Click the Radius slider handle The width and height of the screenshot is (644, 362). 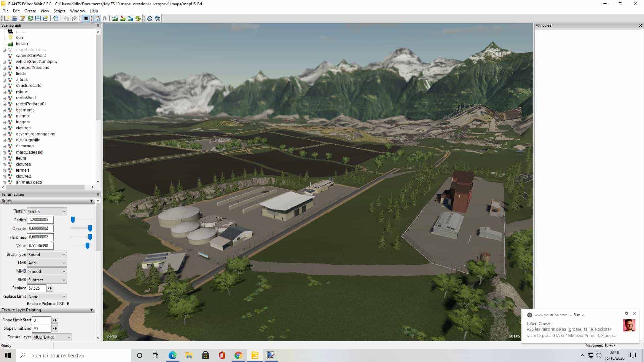73,220
